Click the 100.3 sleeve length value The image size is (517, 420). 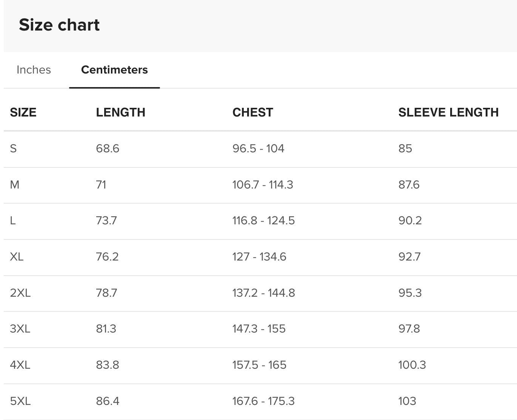[412, 365]
